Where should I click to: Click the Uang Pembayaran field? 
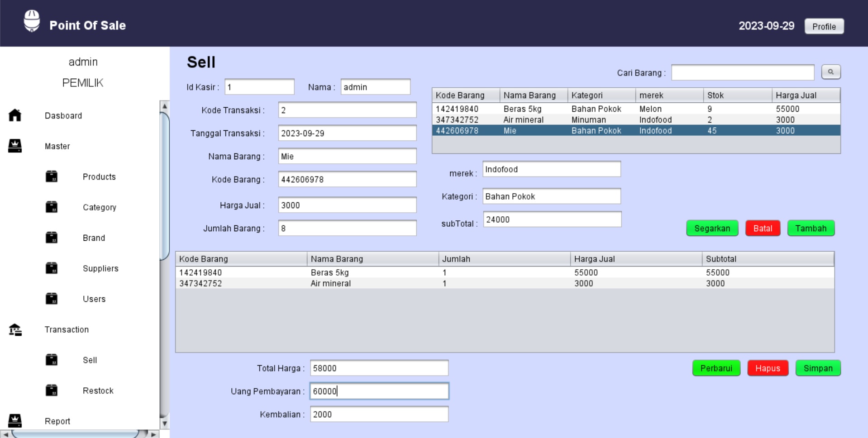379,391
